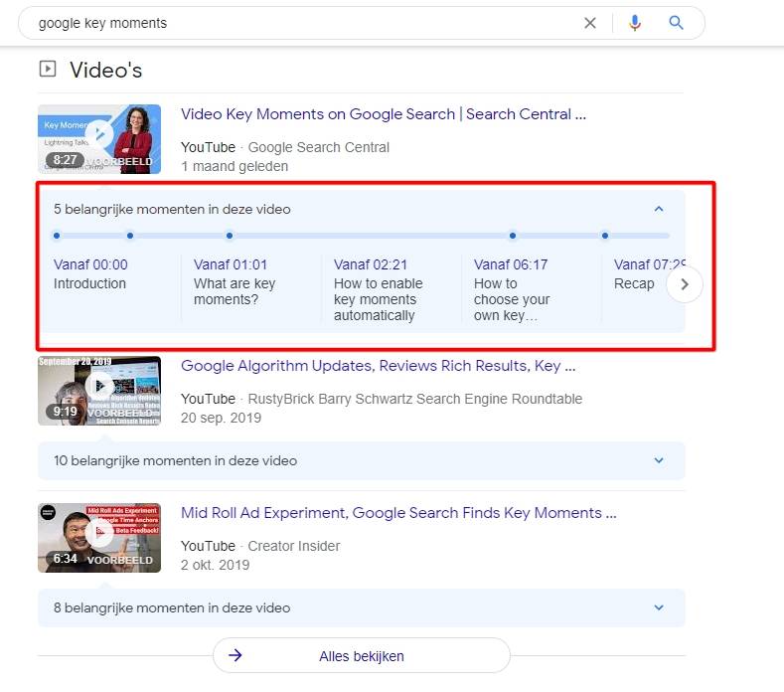
Task: Jump to Vanaf 01:01 What are key moments
Action: point(235,281)
